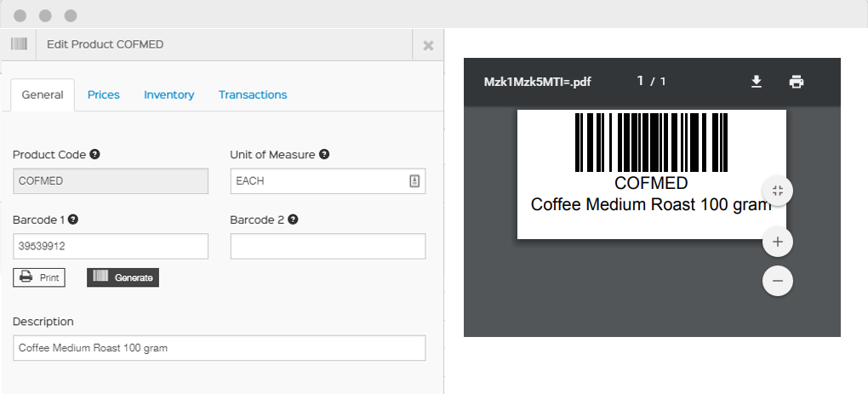Click the Coffee Medium Roast label text
Screen dimensions: 868x394
tap(651, 205)
